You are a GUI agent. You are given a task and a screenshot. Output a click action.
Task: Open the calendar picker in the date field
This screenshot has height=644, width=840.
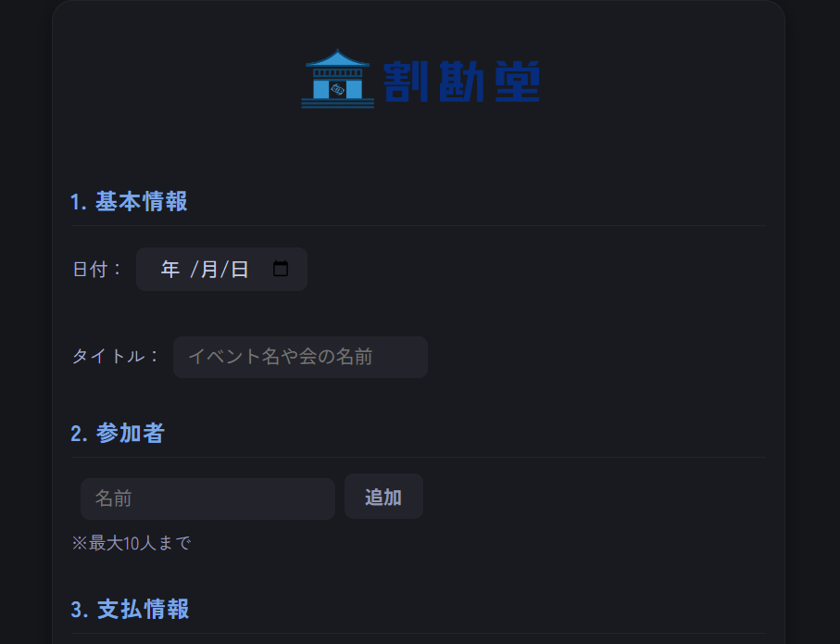(x=281, y=270)
